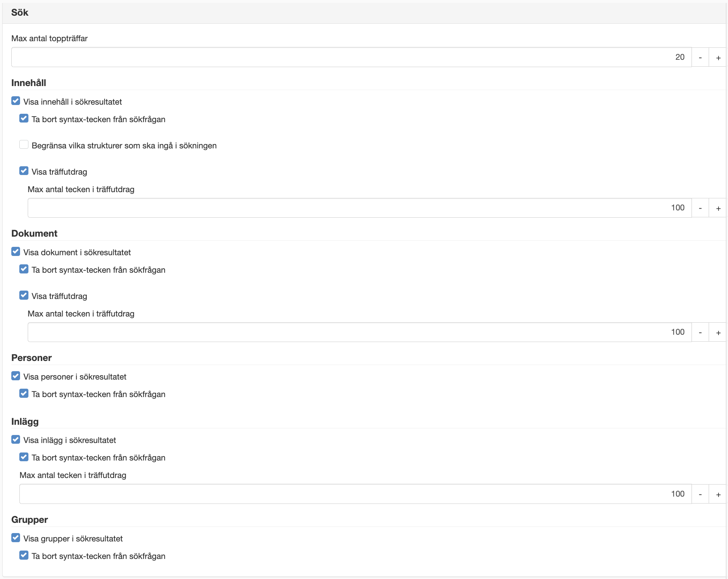Increase Dokument träffutdrag character limit
Viewport: 728px width, 579px height.
(718, 332)
